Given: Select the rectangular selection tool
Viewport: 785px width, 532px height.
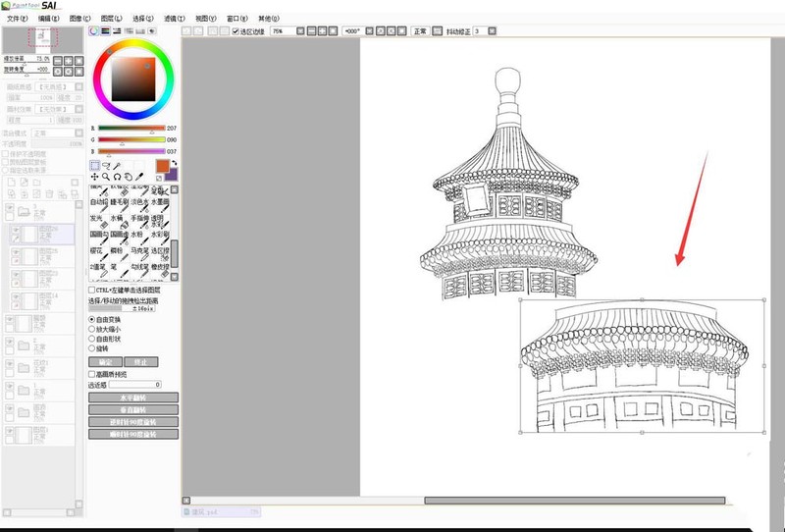Looking at the screenshot, I should (94, 166).
